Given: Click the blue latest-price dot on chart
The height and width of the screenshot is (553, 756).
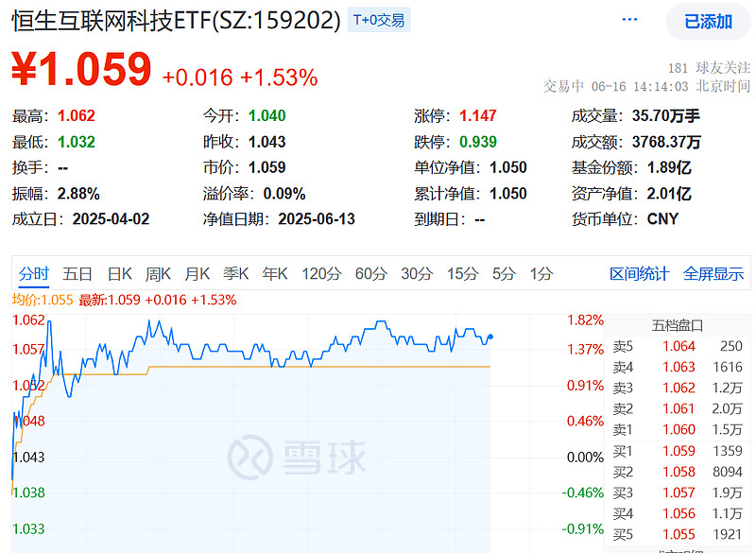Looking at the screenshot, I should pos(490,337).
